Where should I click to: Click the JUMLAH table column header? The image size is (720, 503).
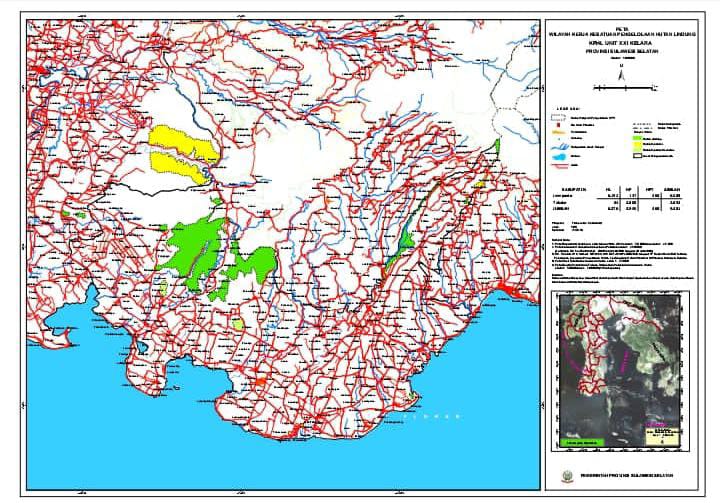(676, 187)
